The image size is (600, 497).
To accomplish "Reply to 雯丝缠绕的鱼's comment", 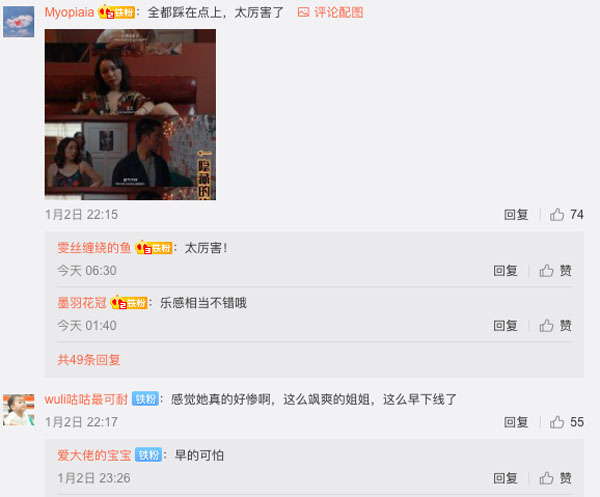I will pos(505,271).
